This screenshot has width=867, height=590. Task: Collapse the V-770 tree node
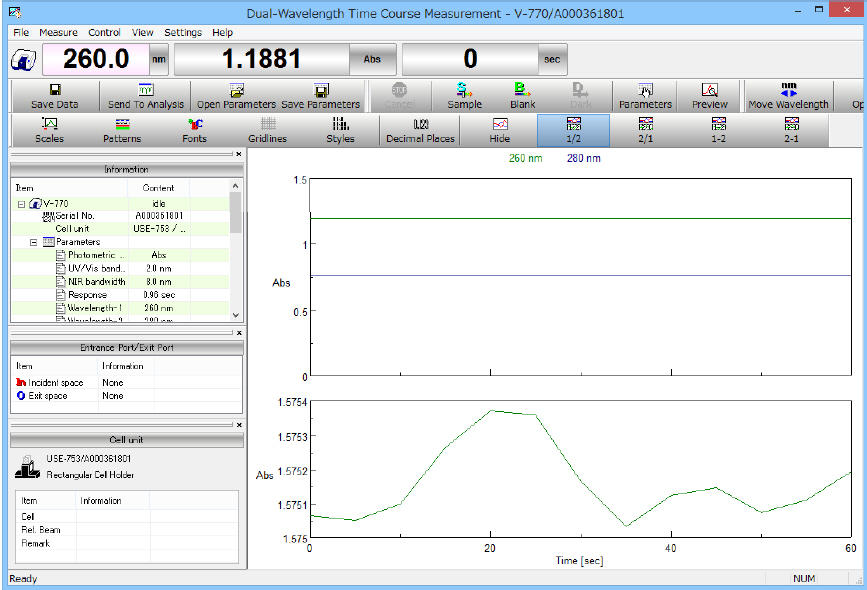pos(21,204)
